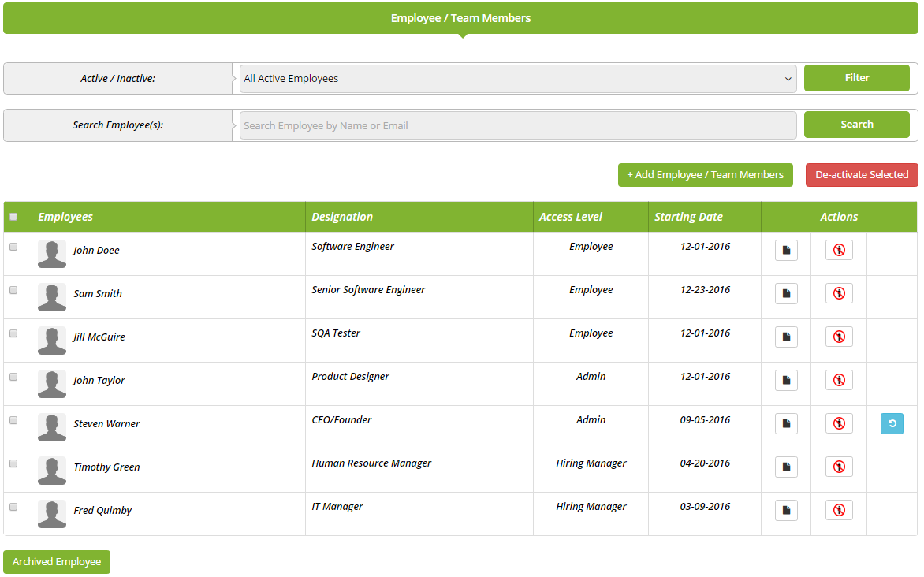Screen dimensions: 924x577
Task: Click the deactivate icon for John Taylor
Action: [x=839, y=381]
